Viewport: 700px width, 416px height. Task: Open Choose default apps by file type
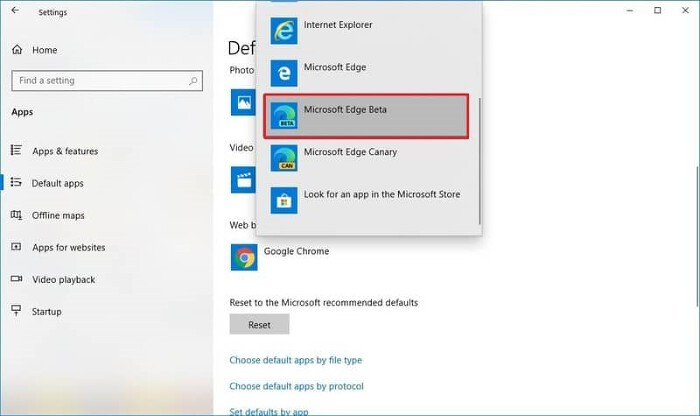pos(296,360)
